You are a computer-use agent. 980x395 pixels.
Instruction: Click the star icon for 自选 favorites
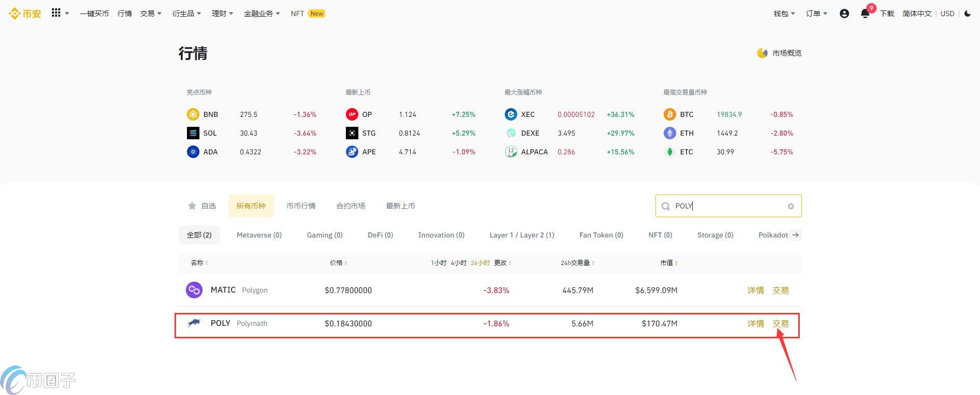tap(192, 206)
